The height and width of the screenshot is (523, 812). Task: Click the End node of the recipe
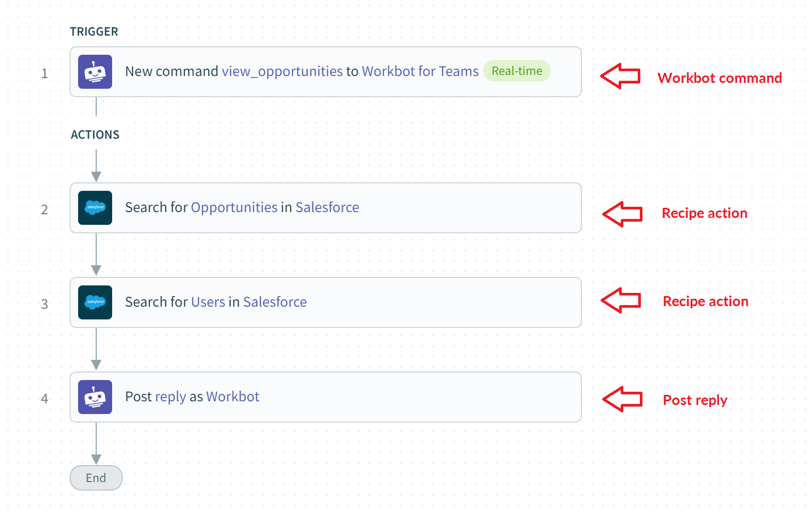[x=96, y=478]
